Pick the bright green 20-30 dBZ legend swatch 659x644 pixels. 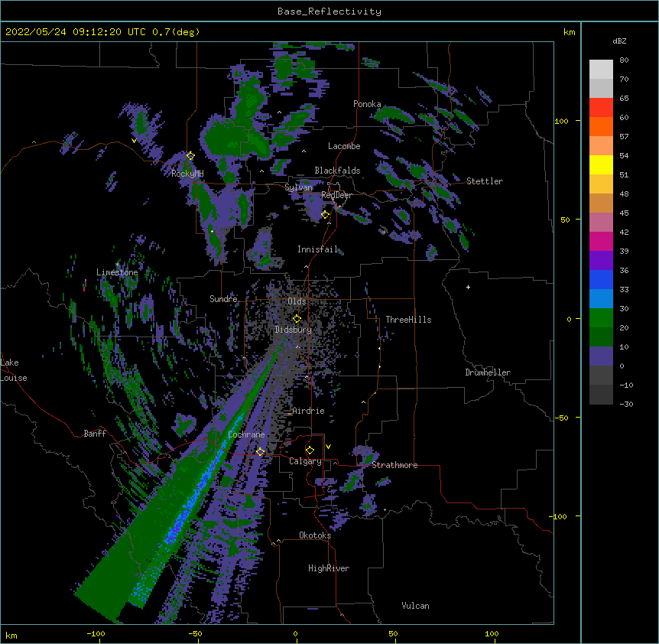point(601,318)
